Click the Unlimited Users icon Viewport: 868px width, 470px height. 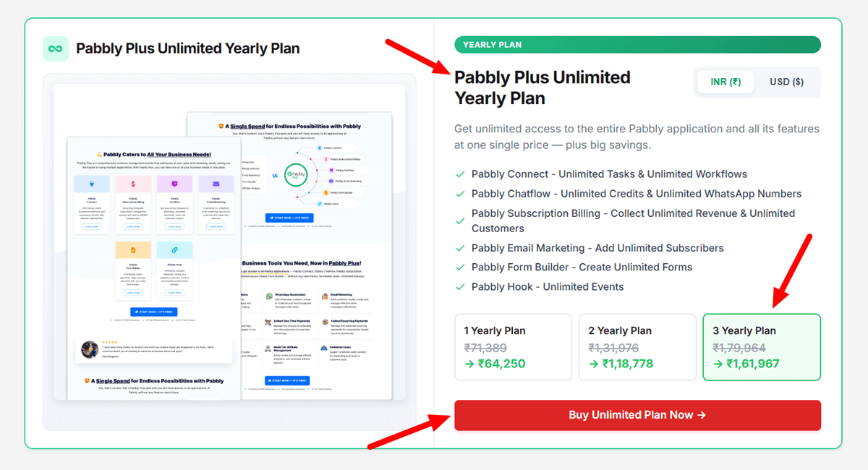pos(324,347)
